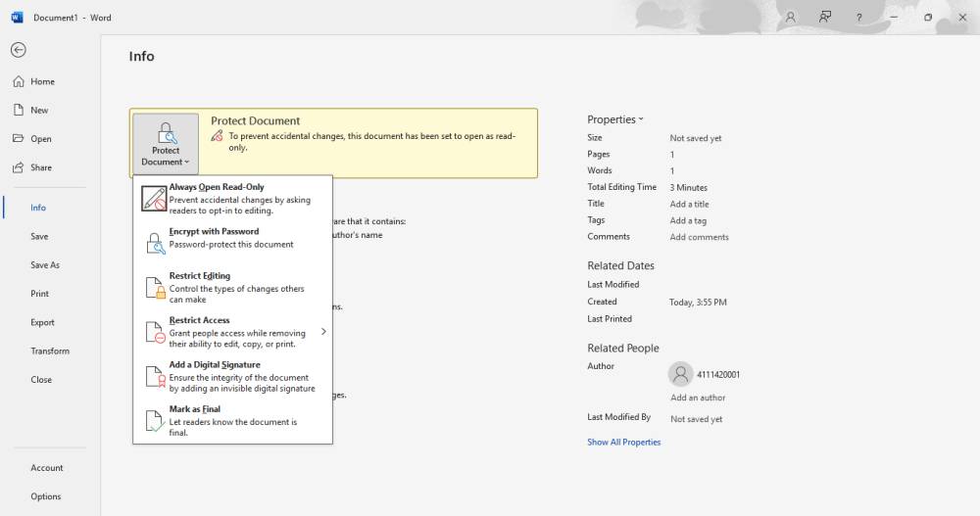The height and width of the screenshot is (516, 980).
Task: Click the Add a Digital Signature ribbon icon
Action: (155, 377)
